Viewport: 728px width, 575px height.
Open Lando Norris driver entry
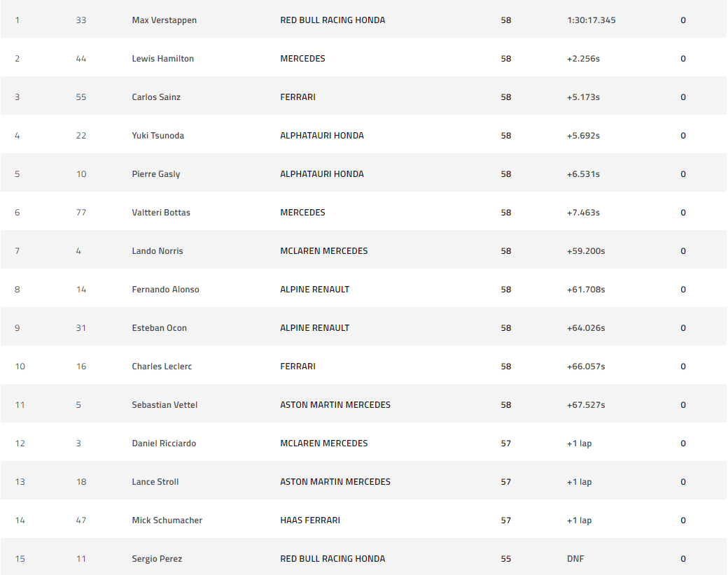(157, 251)
